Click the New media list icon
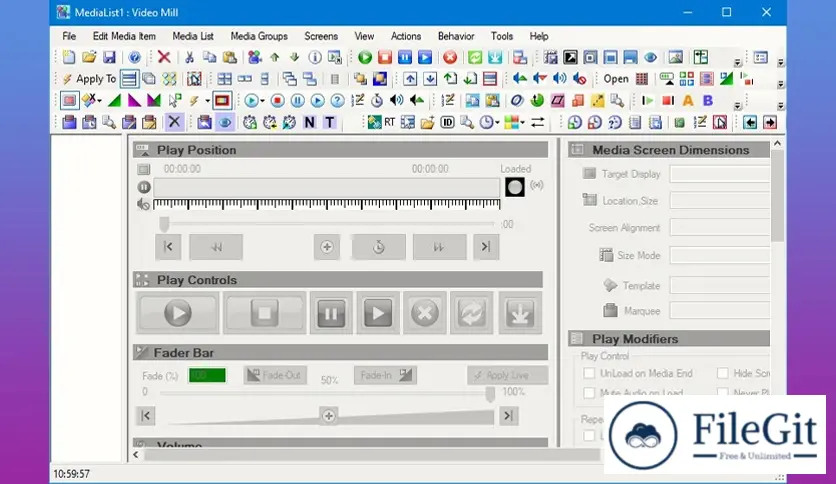 pyautogui.click(x=69, y=57)
